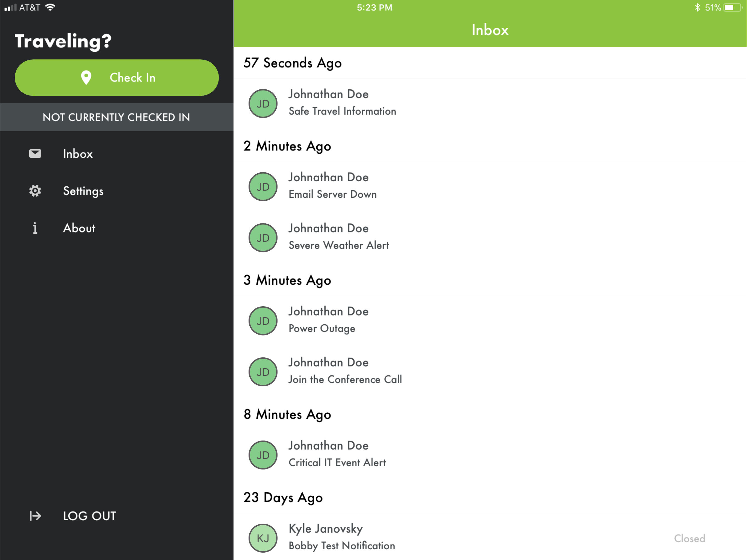Click the 8 Minutes Ago section header

(287, 415)
